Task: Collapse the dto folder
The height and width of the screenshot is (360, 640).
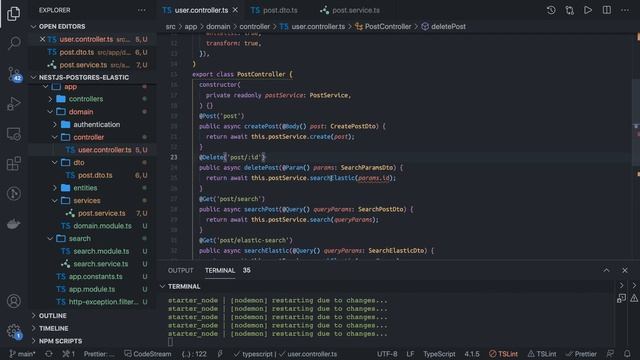Action: click(x=79, y=162)
